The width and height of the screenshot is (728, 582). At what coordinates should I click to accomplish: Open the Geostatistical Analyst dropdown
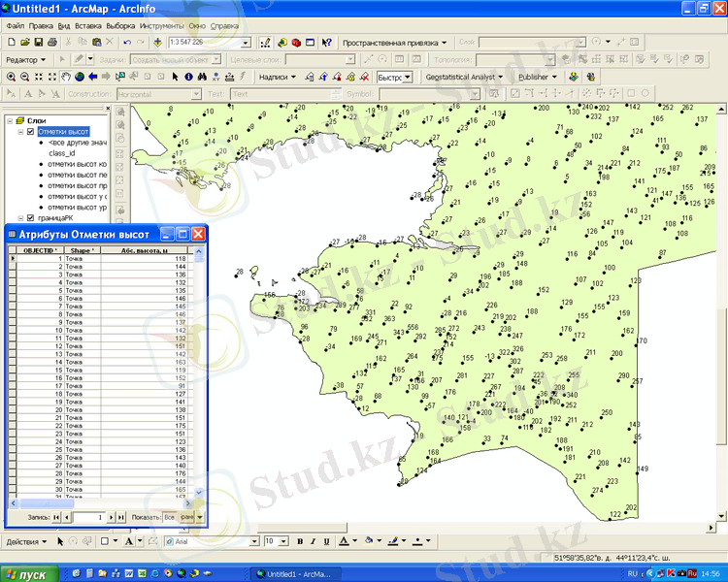click(x=464, y=77)
